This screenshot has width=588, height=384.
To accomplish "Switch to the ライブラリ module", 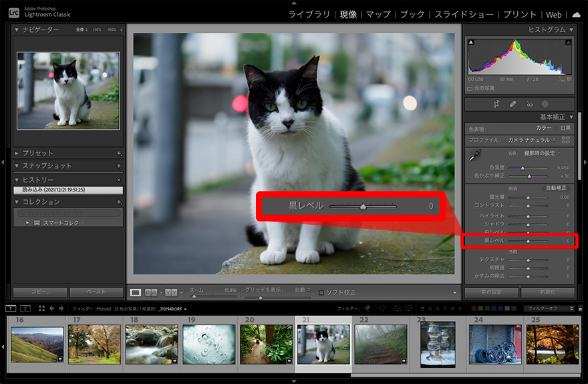I will coord(311,14).
